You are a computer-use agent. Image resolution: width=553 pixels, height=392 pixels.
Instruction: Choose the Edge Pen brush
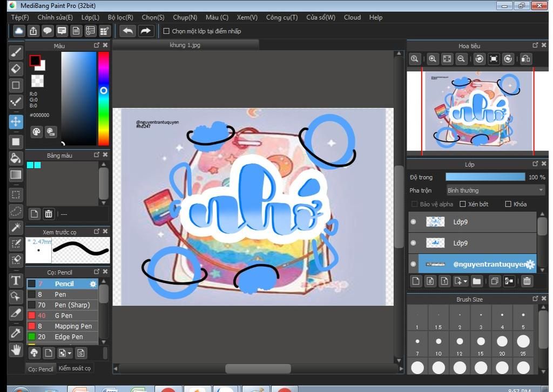point(62,336)
